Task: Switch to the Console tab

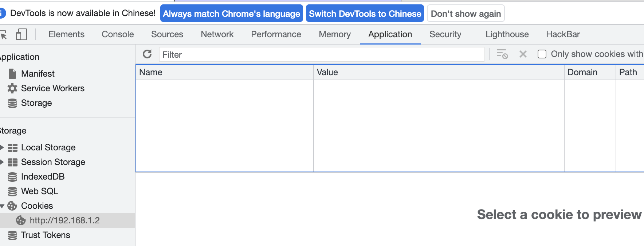Action: click(118, 34)
